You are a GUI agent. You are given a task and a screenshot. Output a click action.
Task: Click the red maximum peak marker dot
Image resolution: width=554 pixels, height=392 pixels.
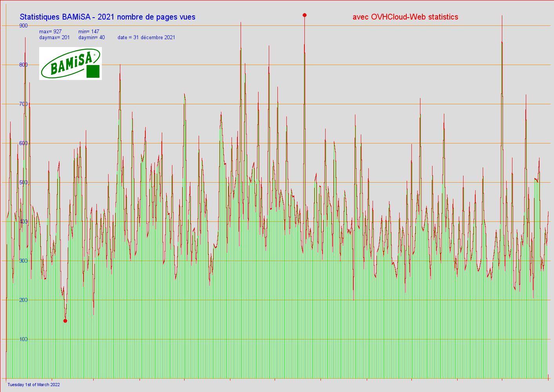[x=304, y=15]
